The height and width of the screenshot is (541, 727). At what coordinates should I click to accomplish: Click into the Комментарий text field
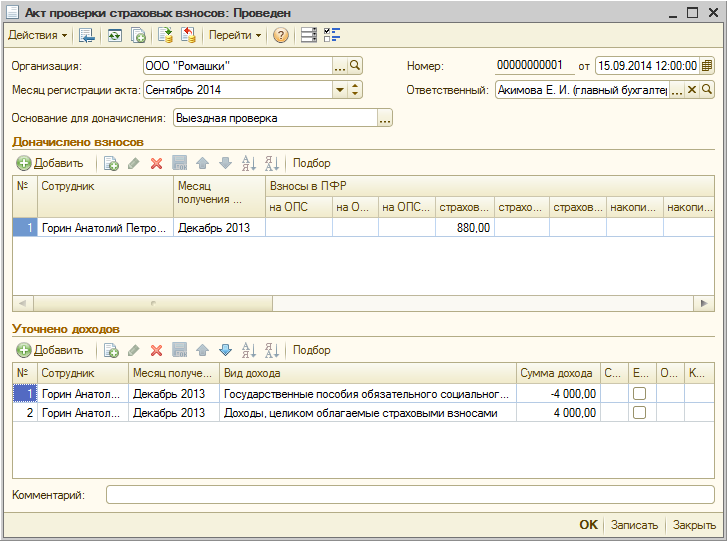(x=410, y=494)
